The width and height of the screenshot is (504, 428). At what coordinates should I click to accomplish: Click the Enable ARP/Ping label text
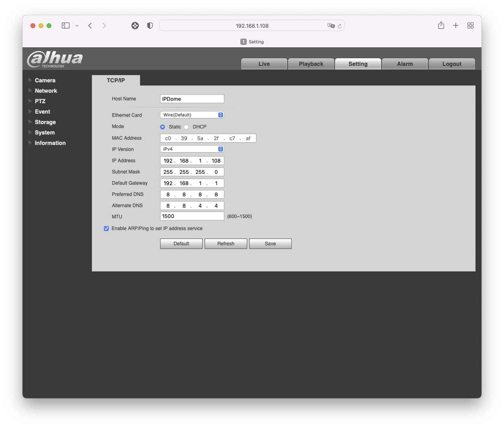point(157,228)
